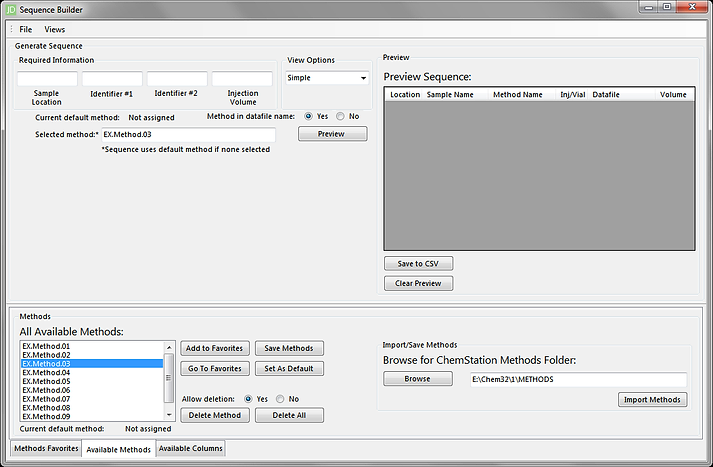The height and width of the screenshot is (467, 713).
Task: Minimize the Sequence Builder window
Action: [648, 7]
